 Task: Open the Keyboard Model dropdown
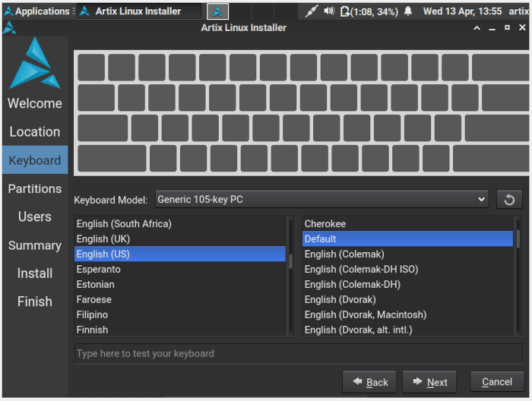[322, 199]
